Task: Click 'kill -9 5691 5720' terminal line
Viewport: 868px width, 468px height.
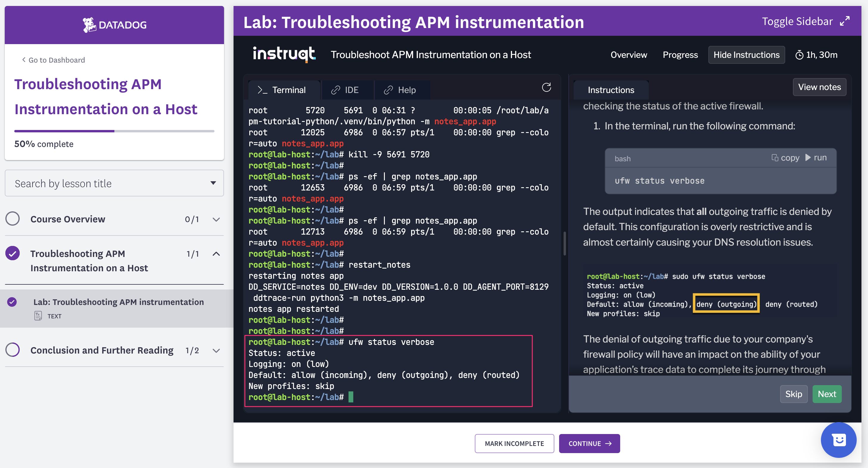Action: pyautogui.click(x=339, y=154)
